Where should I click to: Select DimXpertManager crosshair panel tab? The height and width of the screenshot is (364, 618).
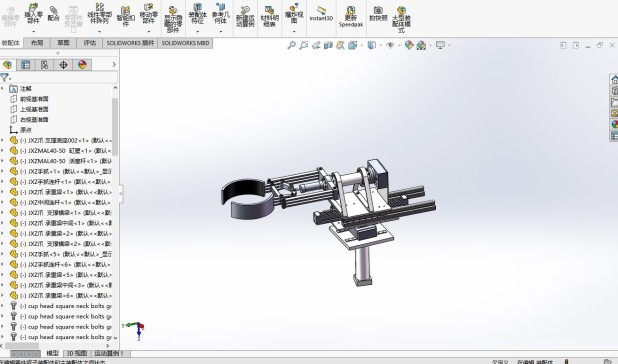click(63, 65)
